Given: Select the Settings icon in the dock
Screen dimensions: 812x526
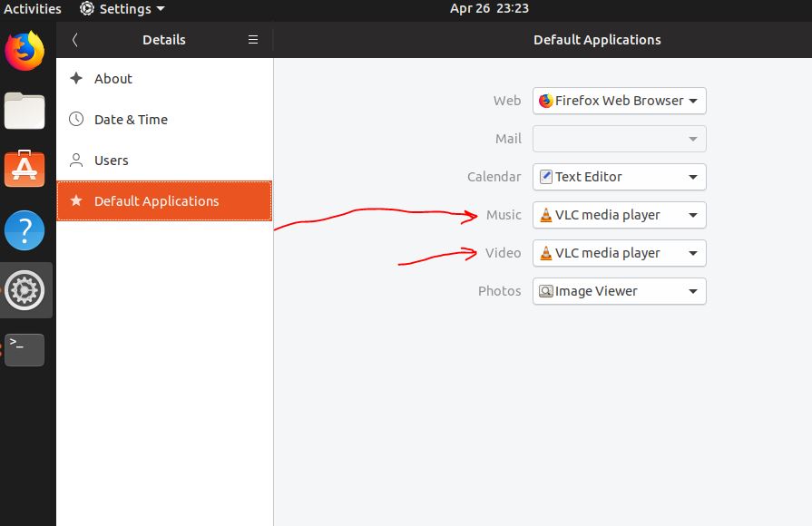Looking at the screenshot, I should coord(24,290).
